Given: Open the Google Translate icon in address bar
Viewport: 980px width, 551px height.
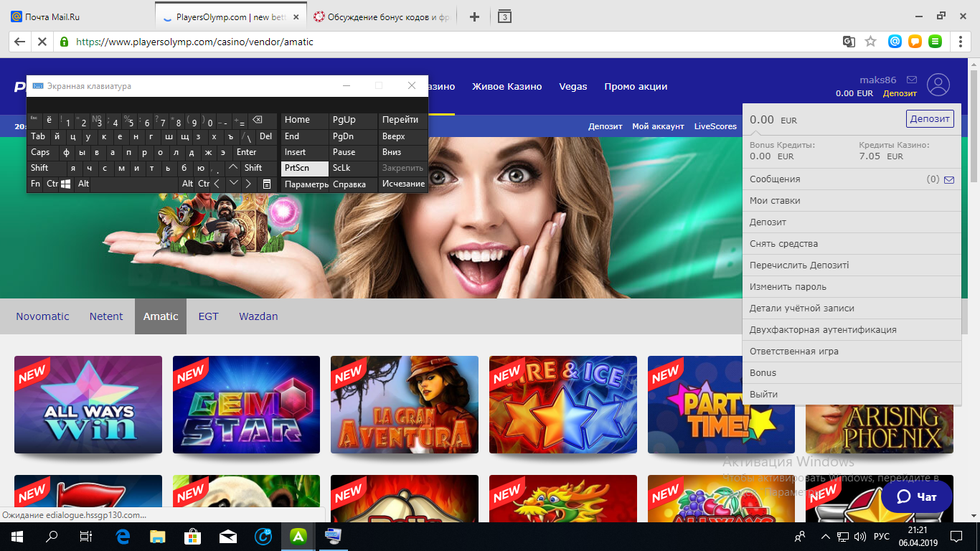Looking at the screenshot, I should coord(849,42).
